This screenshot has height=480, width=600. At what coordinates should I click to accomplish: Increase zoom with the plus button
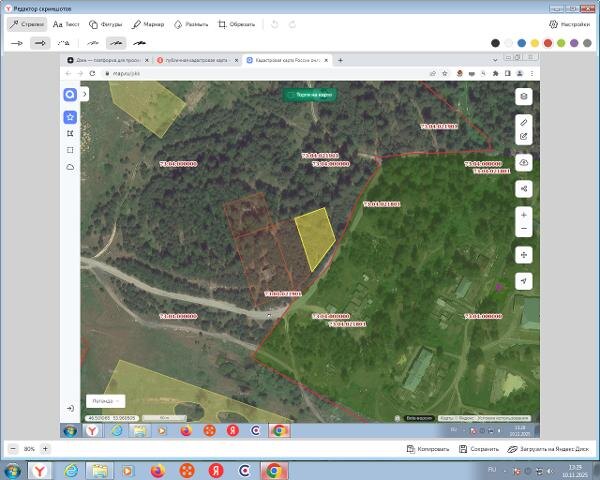(45, 449)
